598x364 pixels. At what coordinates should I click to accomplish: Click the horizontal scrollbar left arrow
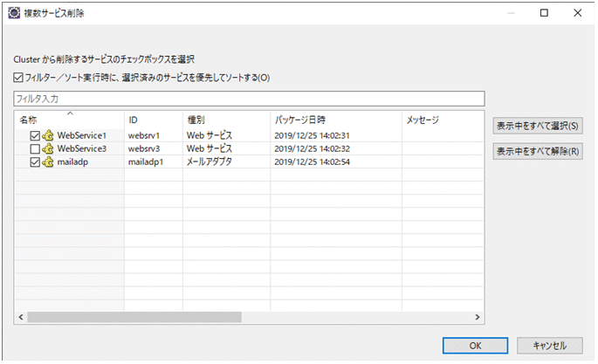coord(21,317)
